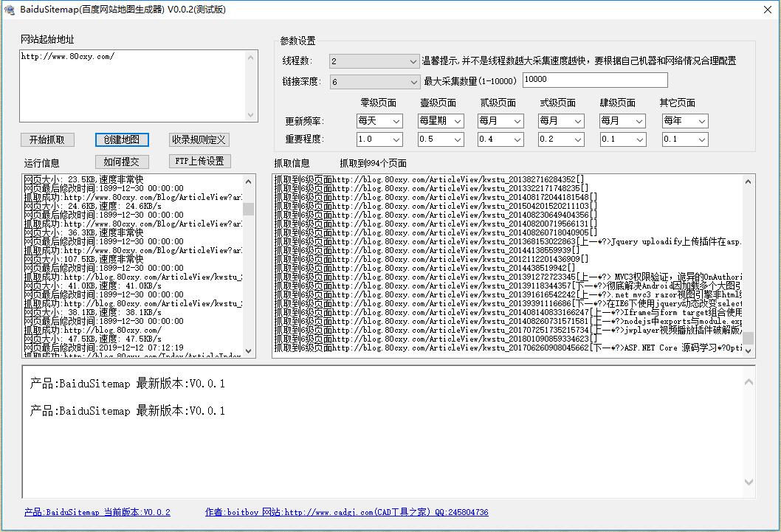
Task: Click down arrow of bottom version panel scrollbar
Action: (x=749, y=482)
